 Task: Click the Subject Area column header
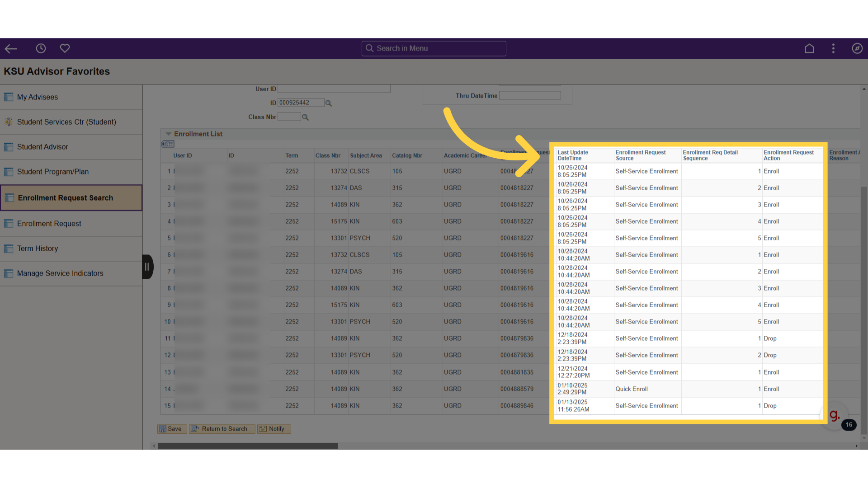[366, 155]
